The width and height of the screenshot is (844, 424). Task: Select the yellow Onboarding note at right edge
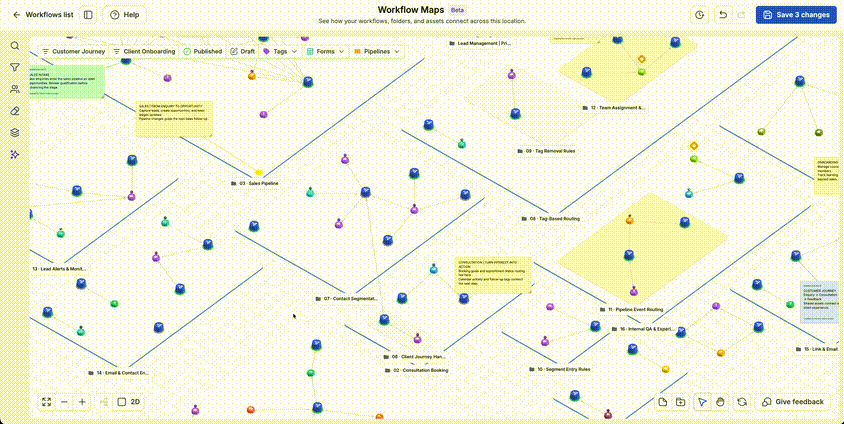pyautogui.click(x=826, y=176)
